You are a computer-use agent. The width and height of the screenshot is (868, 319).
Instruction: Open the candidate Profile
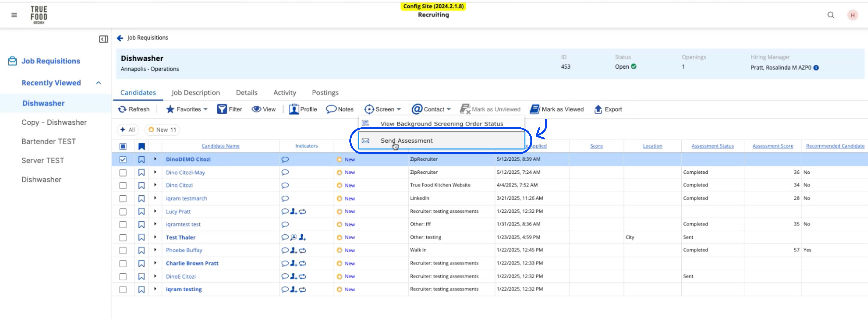tap(303, 109)
